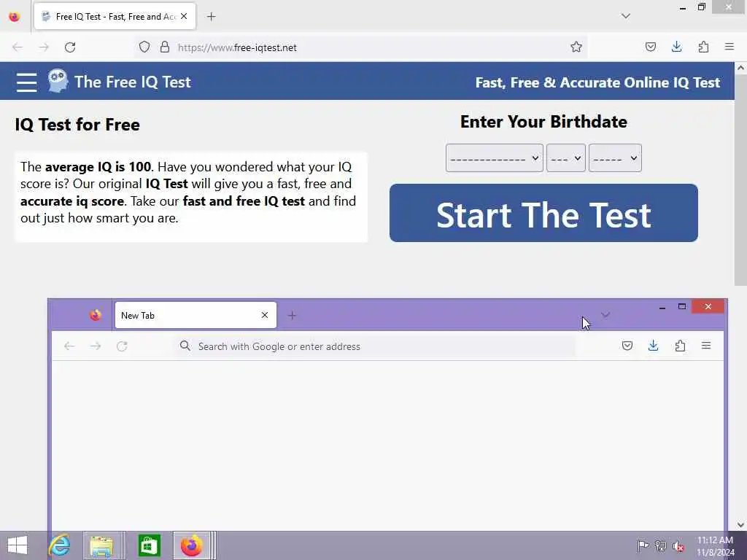Open Downloads in the main Firefox window

tap(676, 47)
